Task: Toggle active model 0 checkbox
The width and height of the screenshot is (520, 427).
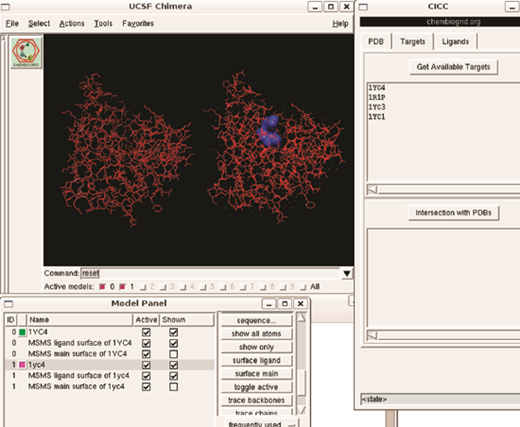Action: click(x=102, y=287)
